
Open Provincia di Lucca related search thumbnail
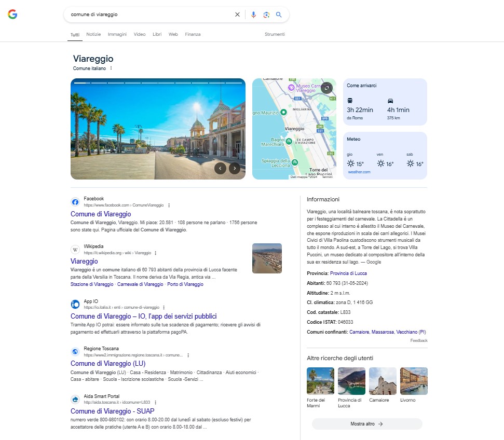point(351,381)
